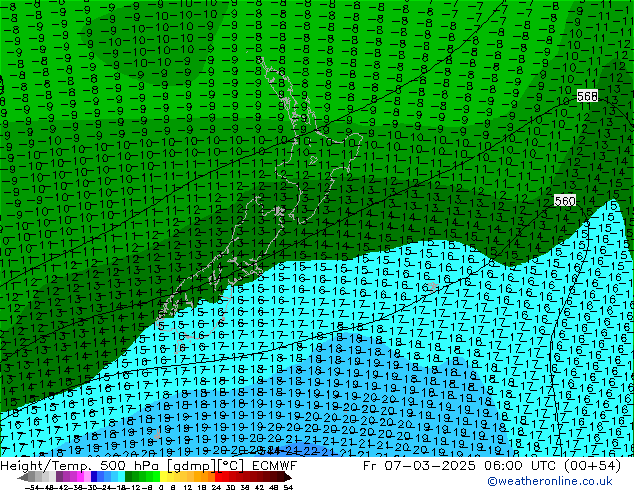The image size is (634, 490).
Task: Select the 568 height contour label
Action: (x=587, y=96)
